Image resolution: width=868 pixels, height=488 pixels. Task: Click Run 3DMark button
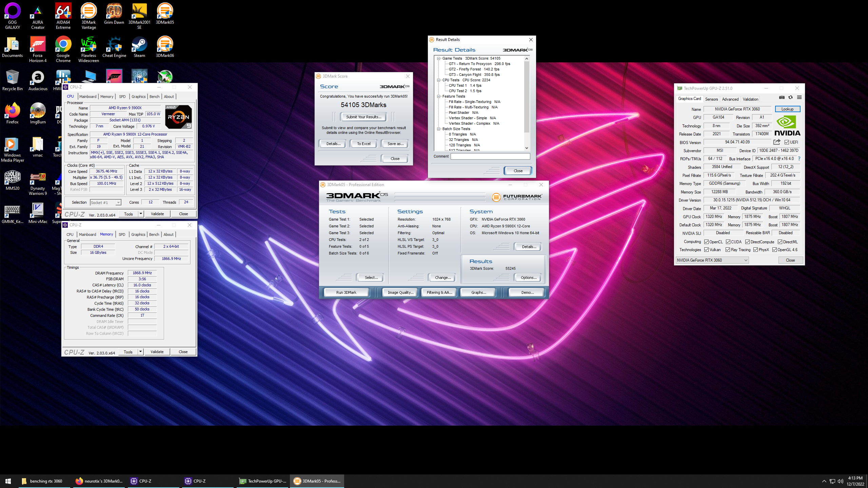pyautogui.click(x=346, y=292)
